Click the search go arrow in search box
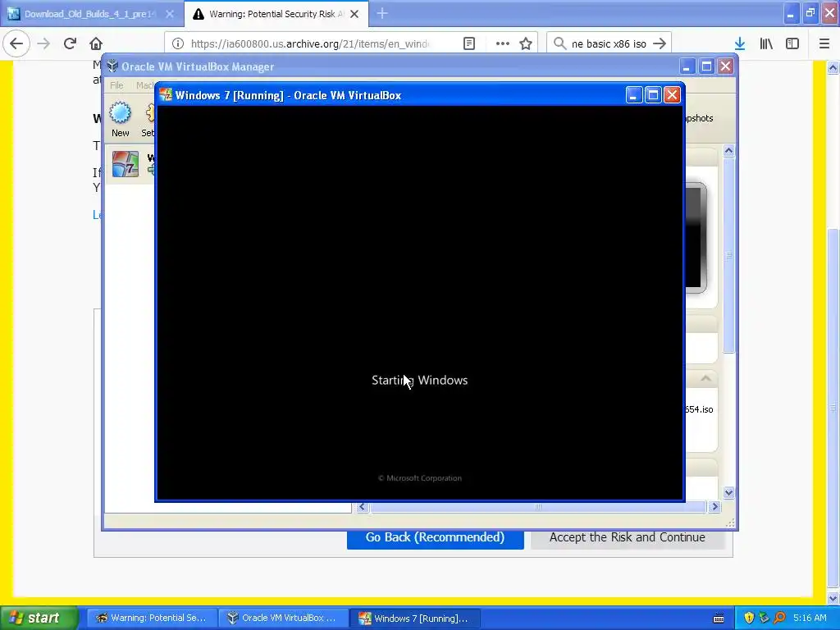The image size is (840, 630). (660, 43)
